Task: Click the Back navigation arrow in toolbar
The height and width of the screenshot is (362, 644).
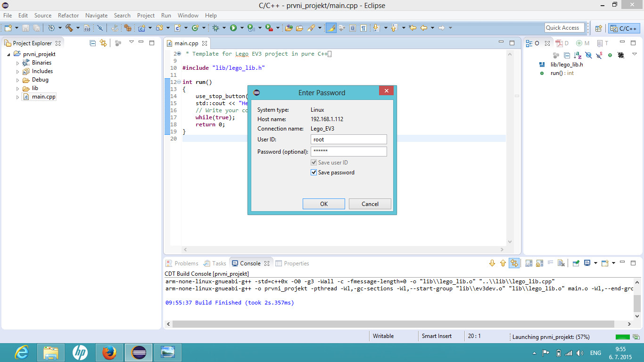Action: click(424, 28)
